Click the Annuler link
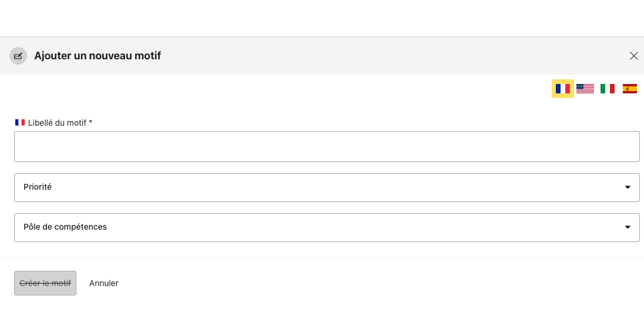644x316 pixels. coord(104,283)
